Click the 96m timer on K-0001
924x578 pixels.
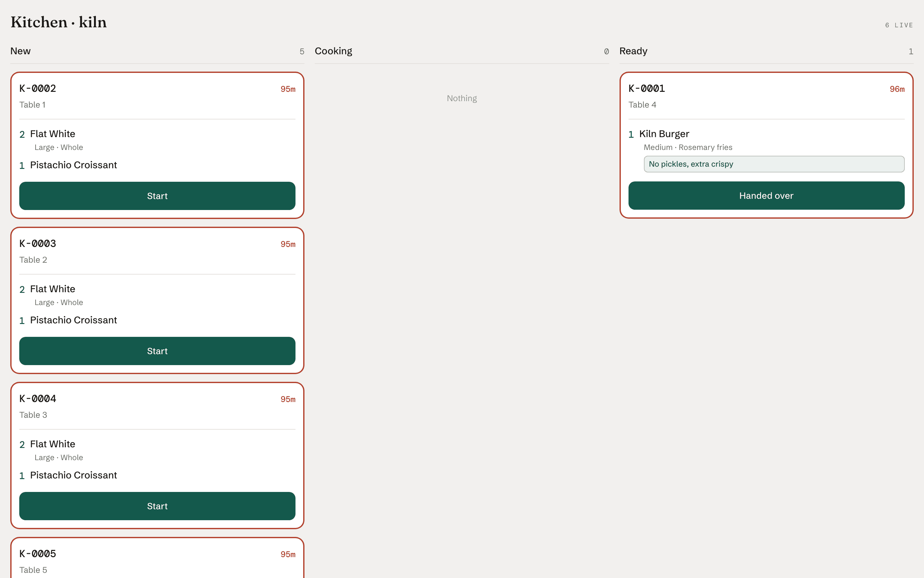[897, 89]
